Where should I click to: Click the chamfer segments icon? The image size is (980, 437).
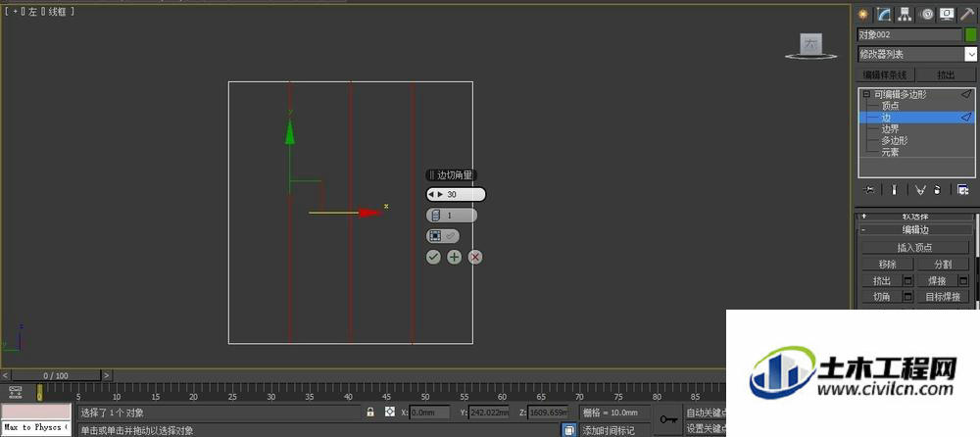coord(436,216)
